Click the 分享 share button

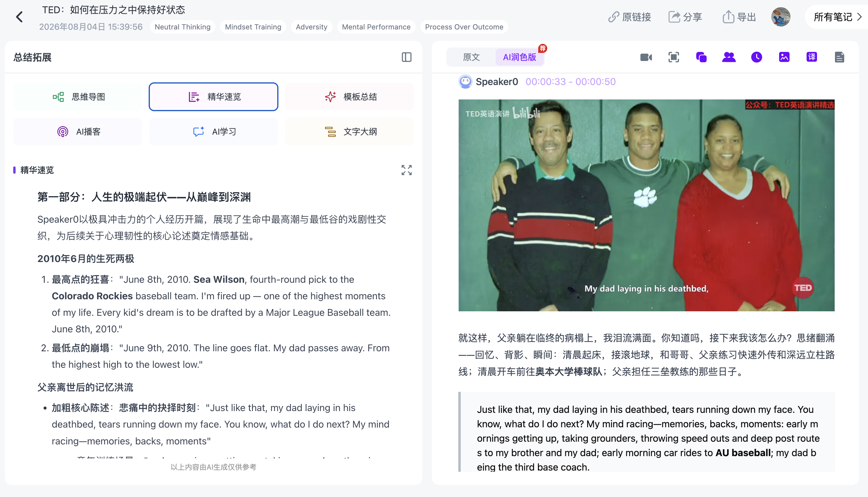(x=685, y=17)
